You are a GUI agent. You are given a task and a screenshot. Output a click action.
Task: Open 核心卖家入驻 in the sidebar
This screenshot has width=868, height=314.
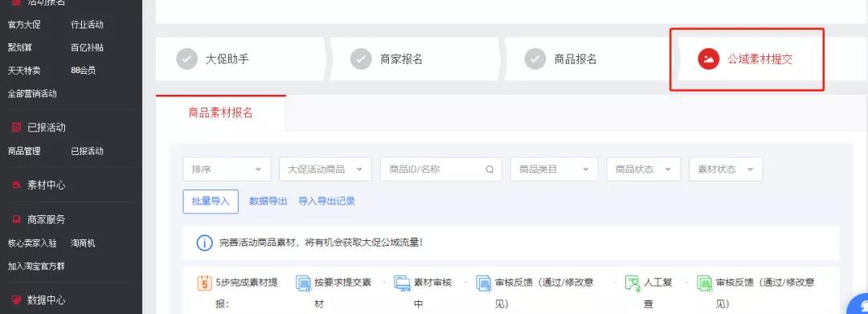[x=32, y=243]
